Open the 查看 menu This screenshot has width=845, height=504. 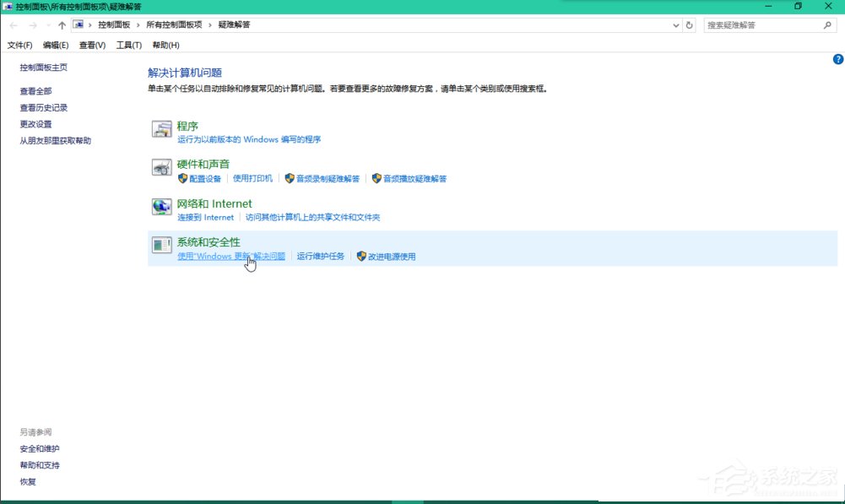tap(90, 45)
